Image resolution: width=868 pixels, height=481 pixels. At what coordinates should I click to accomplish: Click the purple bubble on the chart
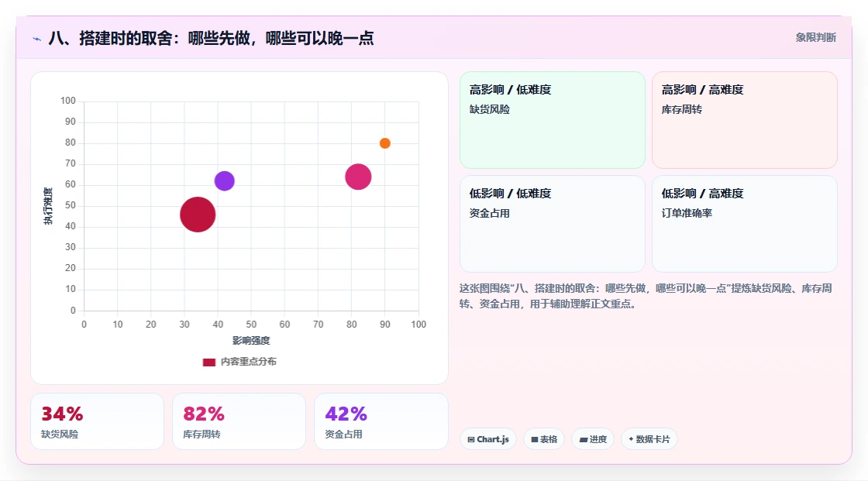point(224,180)
